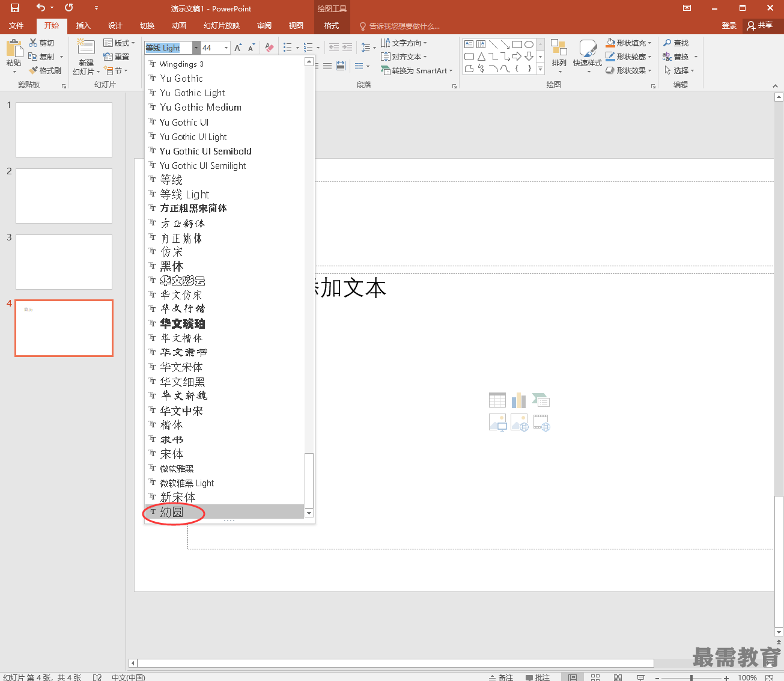784x681 pixels.
Task: Switch to the Slide Show (幻灯片放映) tab
Action: [221, 25]
